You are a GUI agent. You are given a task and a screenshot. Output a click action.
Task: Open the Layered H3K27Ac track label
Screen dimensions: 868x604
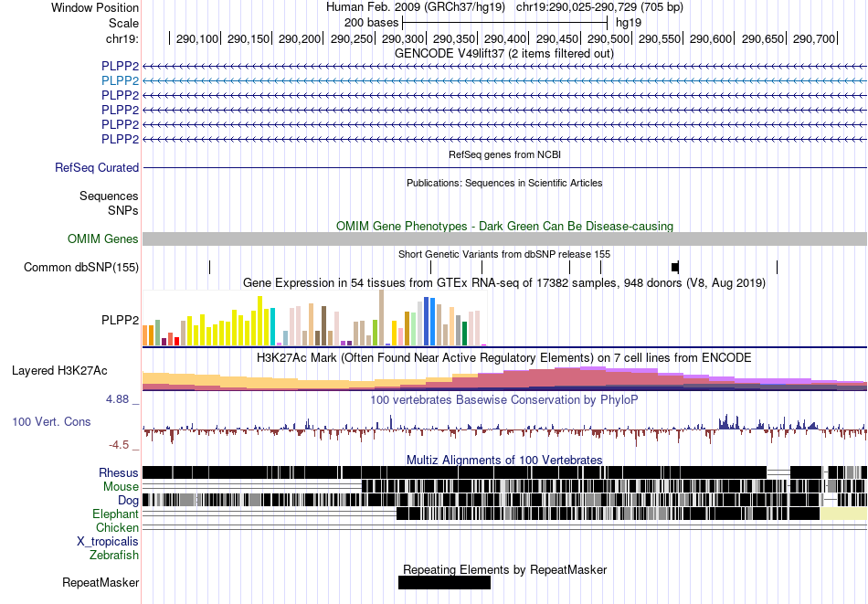[x=59, y=370]
